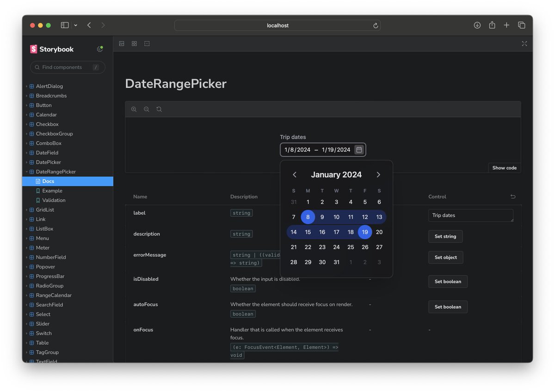This screenshot has height=392, width=555.
Task: Click Set string for description
Action: (445, 236)
